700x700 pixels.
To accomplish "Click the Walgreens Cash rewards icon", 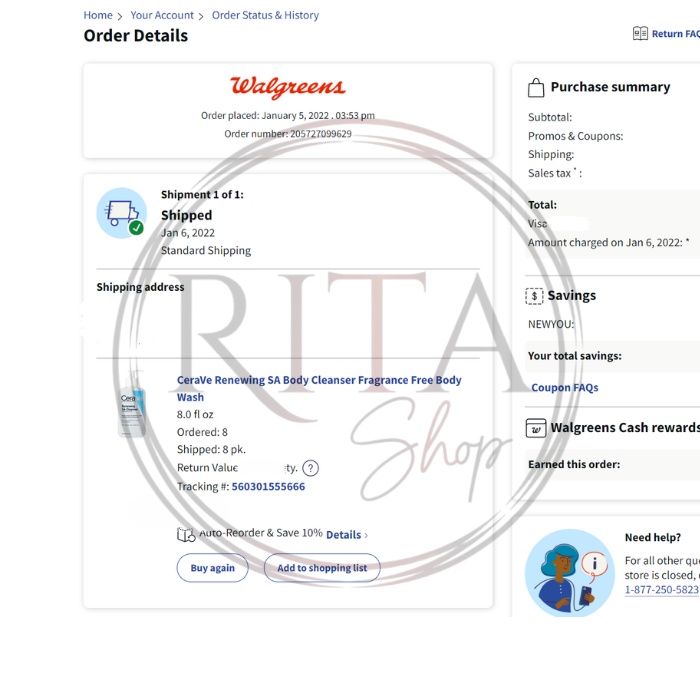I will pyautogui.click(x=536, y=428).
